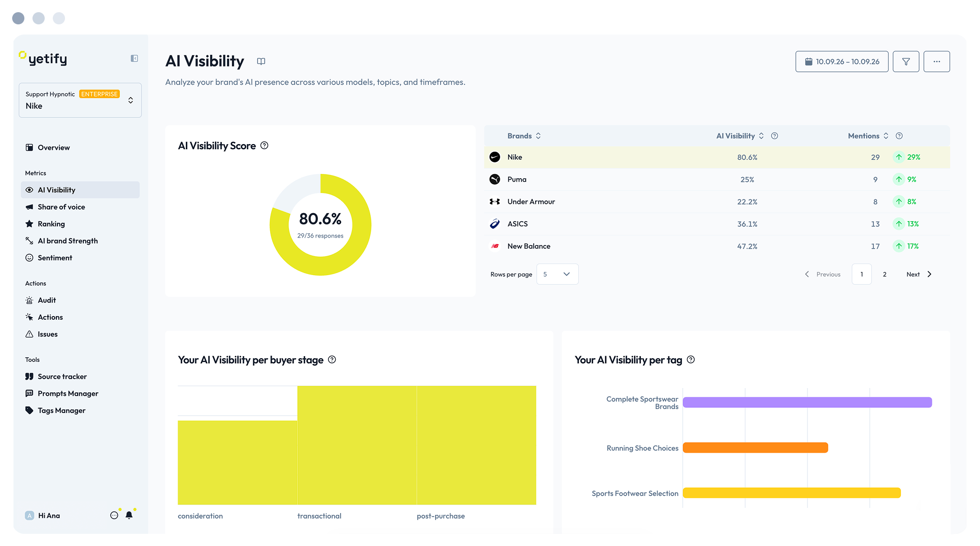Screen dimensions: 980x546
Task: Click the Ana avatar icon
Action: pyautogui.click(x=29, y=516)
